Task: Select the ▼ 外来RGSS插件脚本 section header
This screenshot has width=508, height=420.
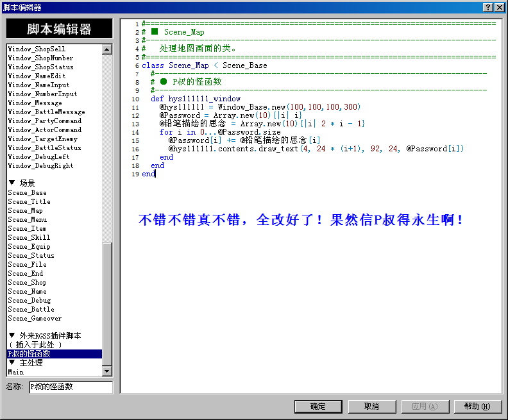Action: click(x=45, y=336)
